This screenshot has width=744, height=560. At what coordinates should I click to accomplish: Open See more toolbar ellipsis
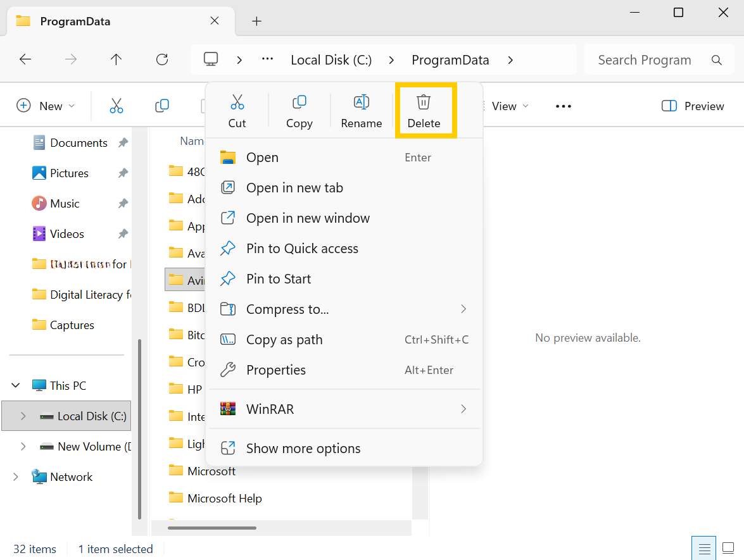tap(563, 106)
